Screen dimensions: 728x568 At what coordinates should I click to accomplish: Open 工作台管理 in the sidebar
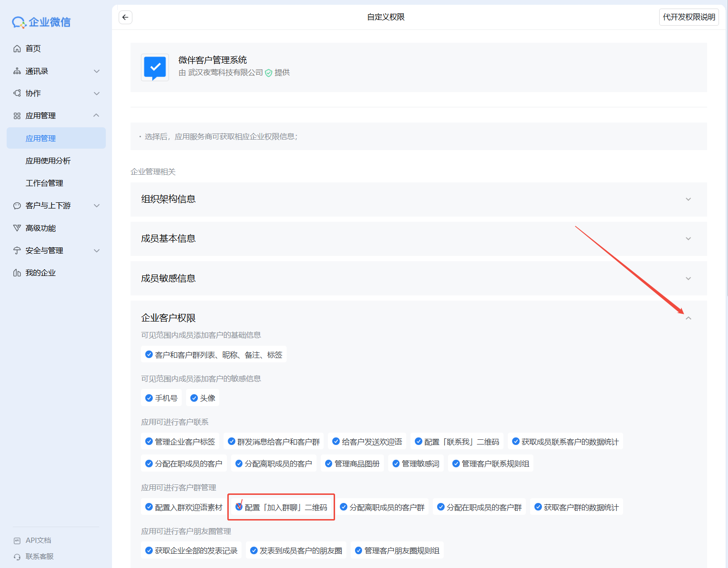[44, 183]
